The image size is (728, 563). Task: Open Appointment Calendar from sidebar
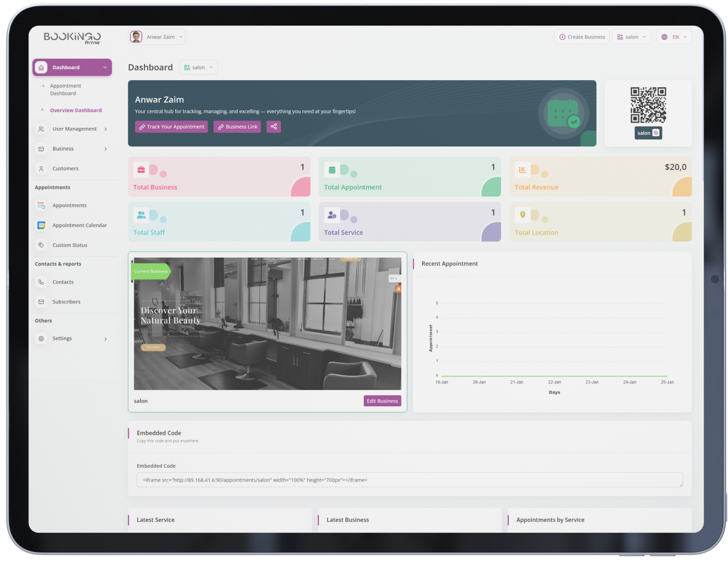pyautogui.click(x=79, y=225)
